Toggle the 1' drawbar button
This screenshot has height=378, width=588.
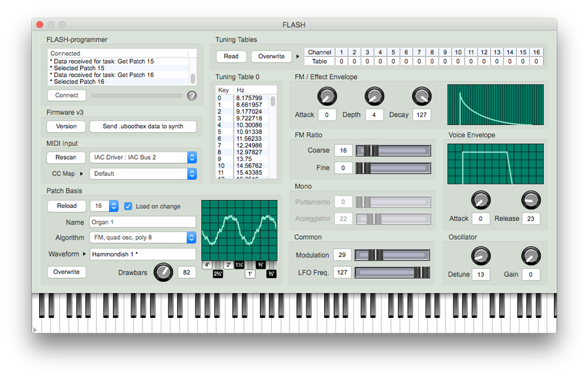pos(250,274)
